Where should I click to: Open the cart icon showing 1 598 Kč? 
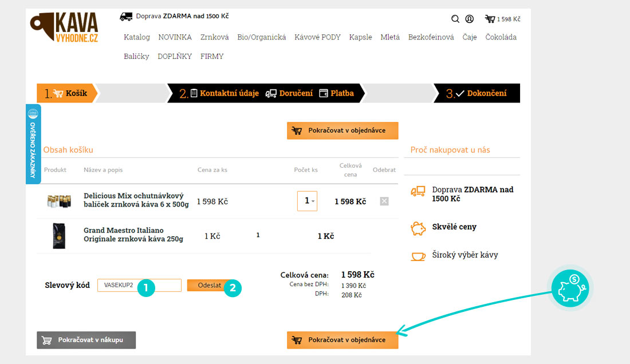click(502, 19)
